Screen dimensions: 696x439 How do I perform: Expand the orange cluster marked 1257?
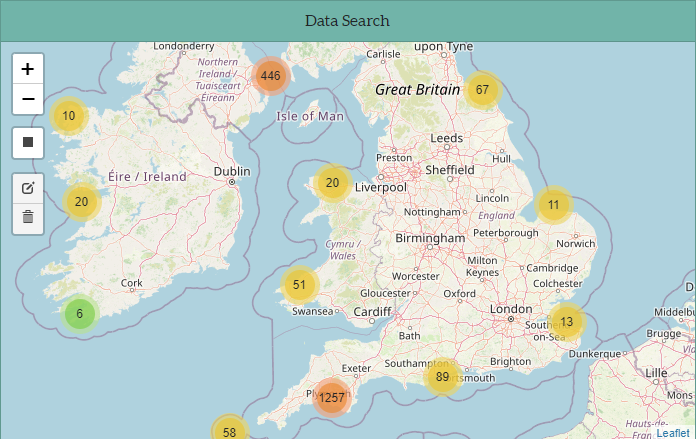[x=331, y=398]
